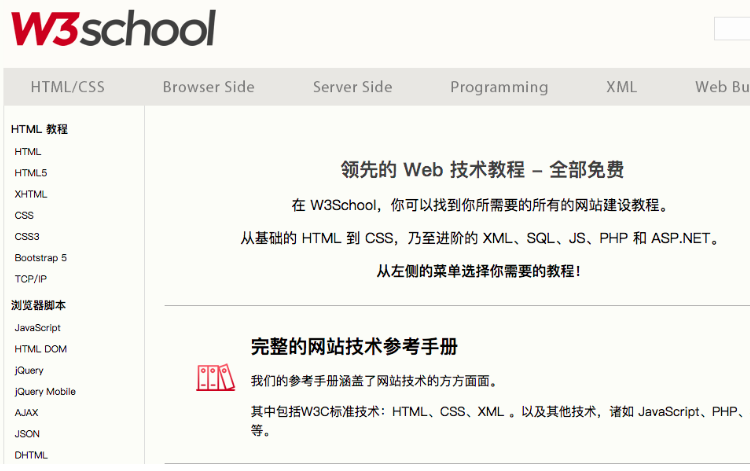Go to the XHTML tutorial link

click(31, 194)
